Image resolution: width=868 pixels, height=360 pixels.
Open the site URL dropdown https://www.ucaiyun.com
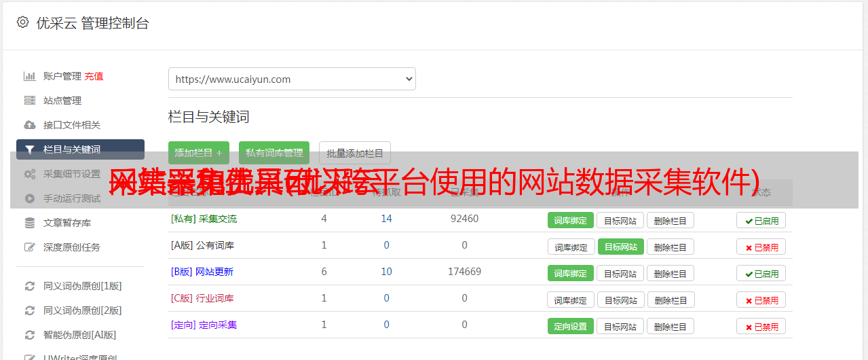[292, 79]
